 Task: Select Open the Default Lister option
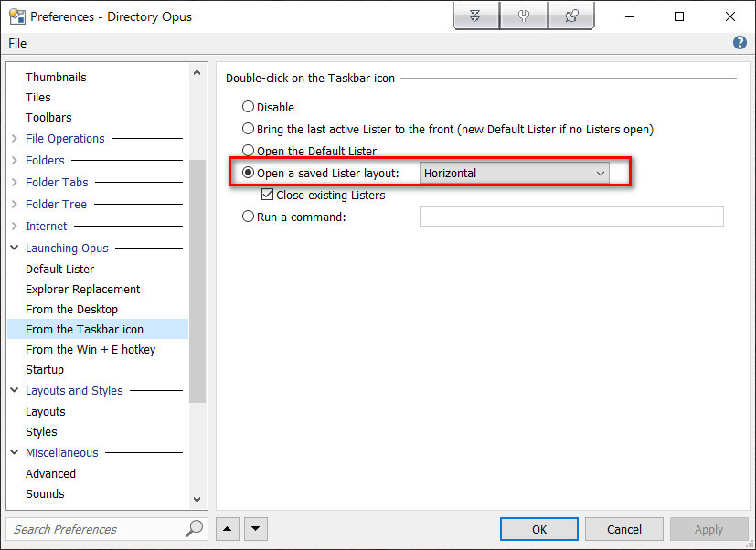click(248, 151)
